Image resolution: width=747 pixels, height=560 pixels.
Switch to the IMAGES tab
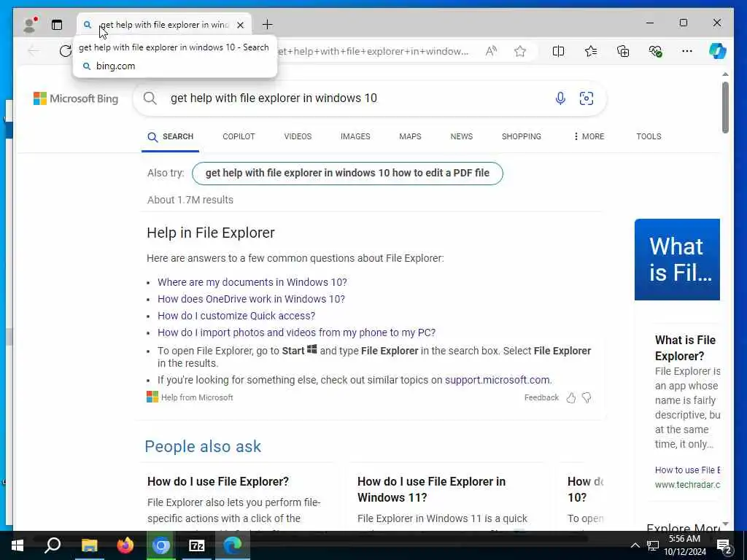(x=355, y=136)
